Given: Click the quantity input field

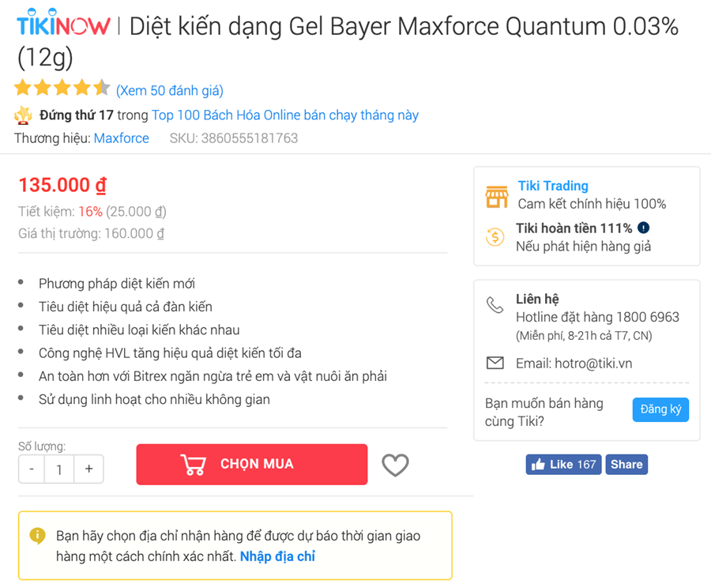Looking at the screenshot, I should point(59,469).
